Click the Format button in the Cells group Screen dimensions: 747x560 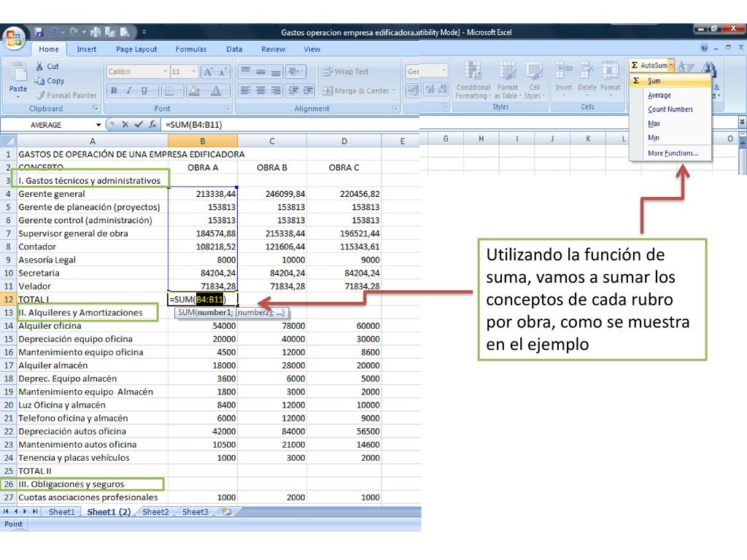click(x=611, y=77)
